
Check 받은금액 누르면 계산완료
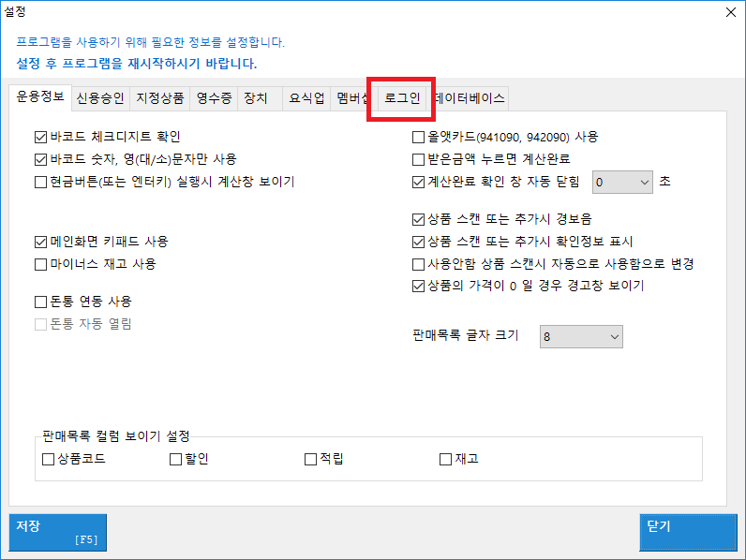pos(418,159)
